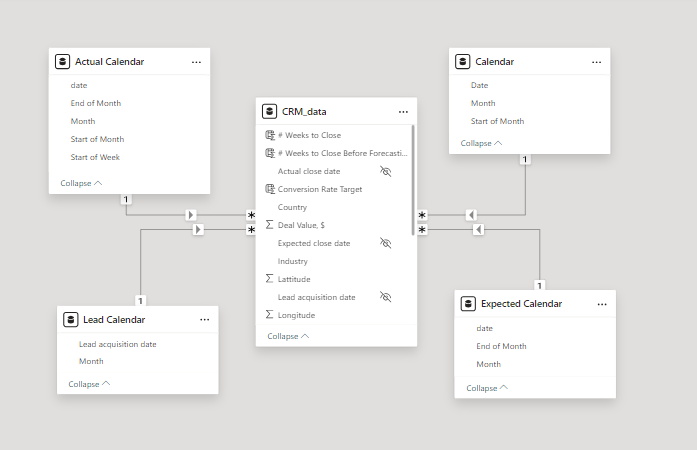The image size is (697, 450).
Task: Open the CRM_data more options menu
Action: tap(403, 112)
